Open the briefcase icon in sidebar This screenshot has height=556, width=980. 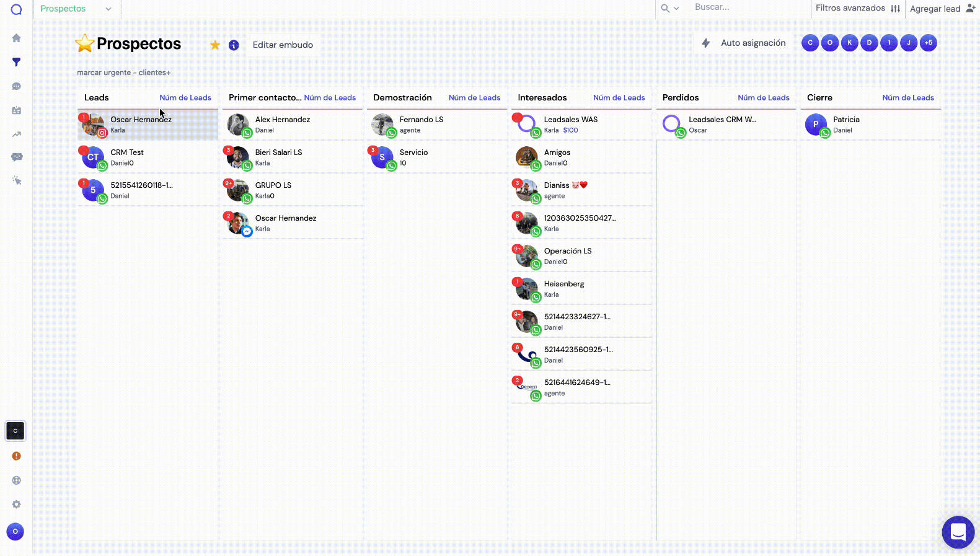click(x=17, y=110)
